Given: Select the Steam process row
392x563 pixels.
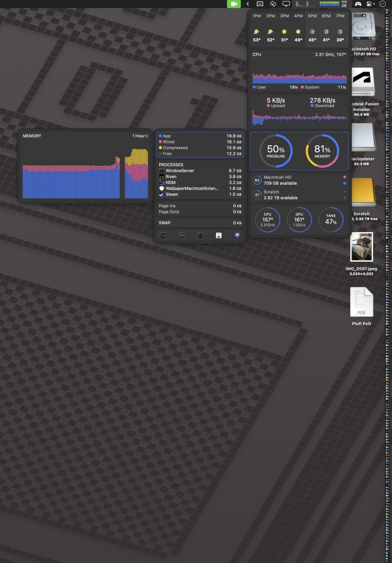Looking at the screenshot, I should 200,194.
